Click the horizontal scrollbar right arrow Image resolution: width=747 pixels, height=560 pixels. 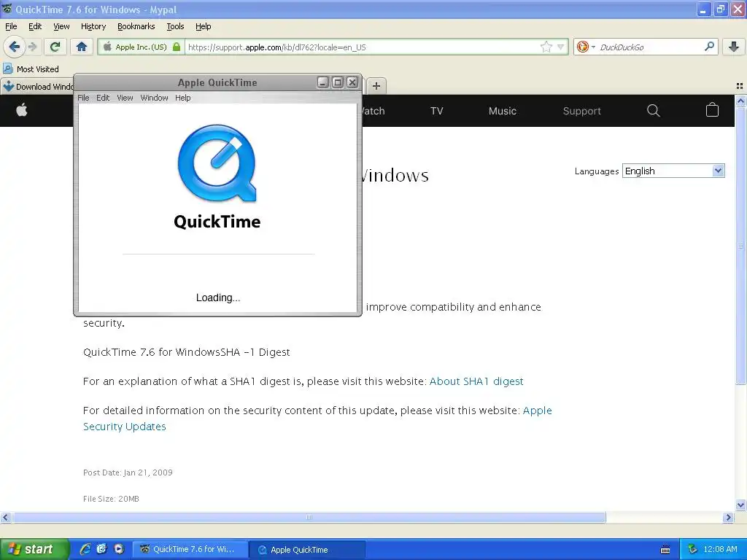[x=728, y=517]
